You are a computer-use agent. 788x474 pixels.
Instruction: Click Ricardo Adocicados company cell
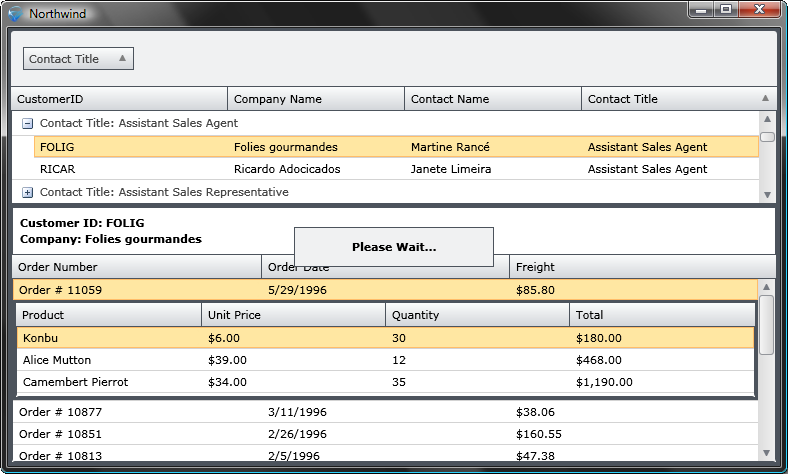tap(287, 169)
